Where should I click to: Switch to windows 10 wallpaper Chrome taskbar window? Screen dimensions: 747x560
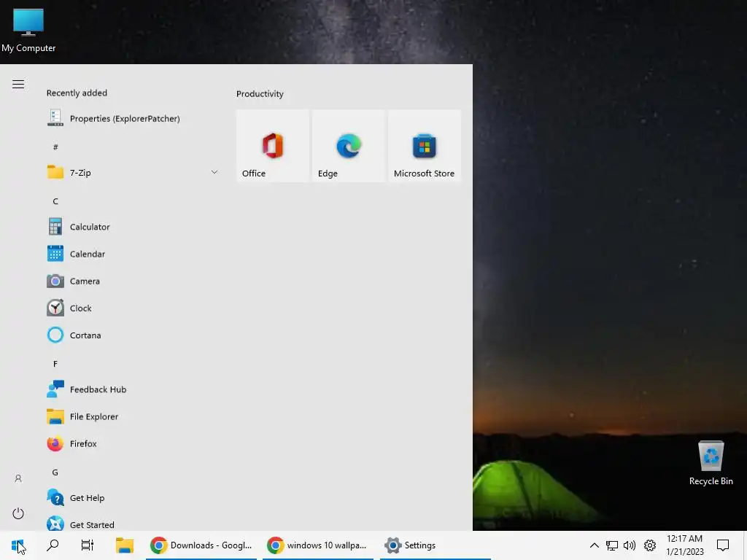(318, 545)
